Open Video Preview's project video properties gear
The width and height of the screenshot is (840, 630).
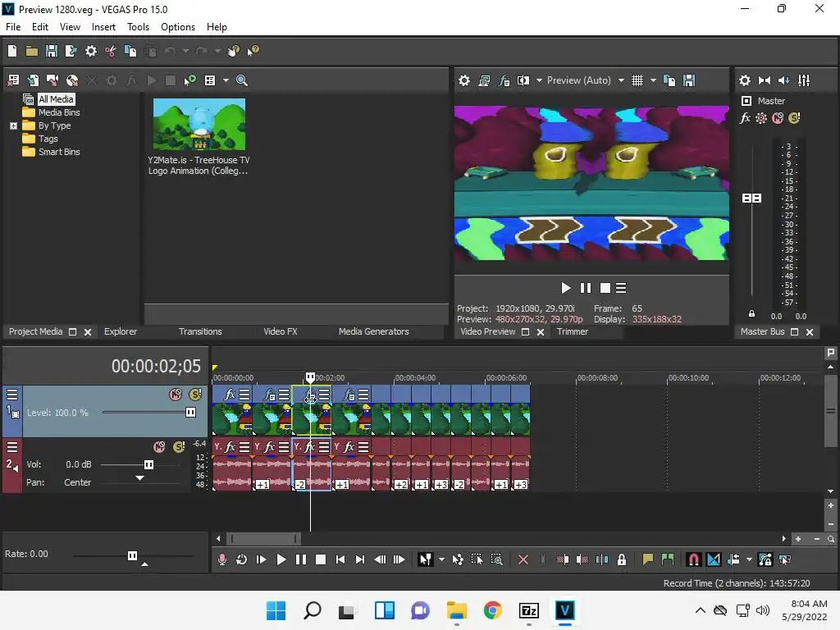point(464,80)
